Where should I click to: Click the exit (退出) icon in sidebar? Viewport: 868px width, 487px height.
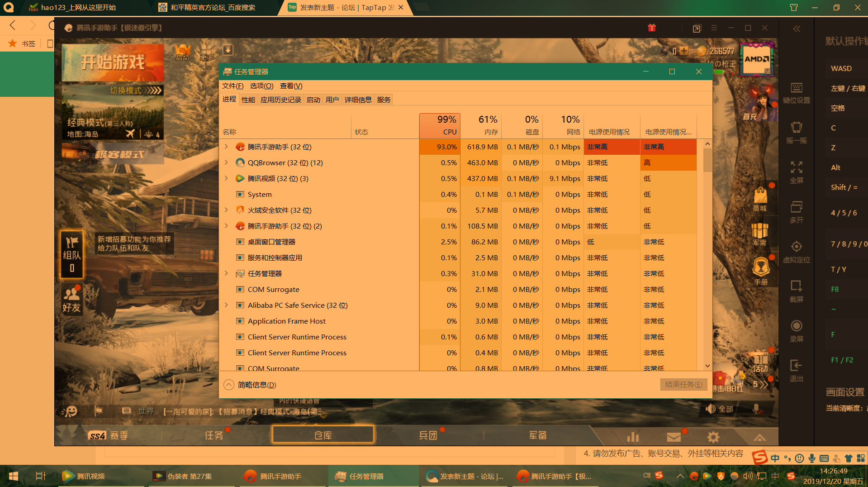pyautogui.click(x=797, y=371)
